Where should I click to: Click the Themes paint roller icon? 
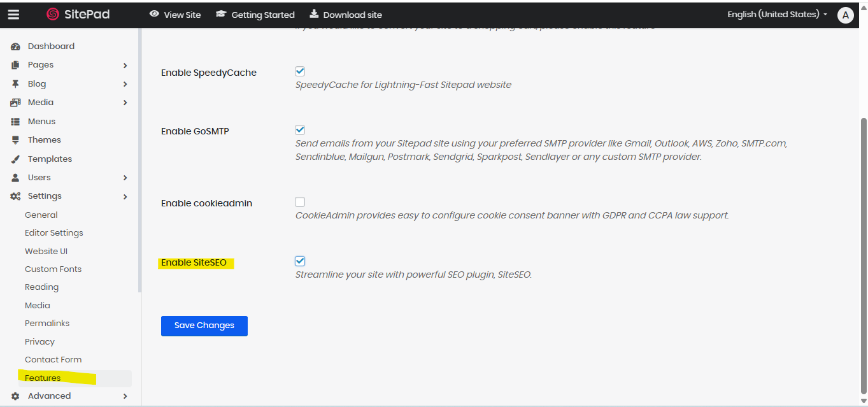15,140
